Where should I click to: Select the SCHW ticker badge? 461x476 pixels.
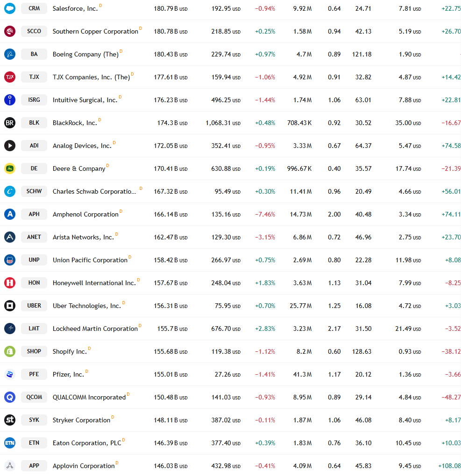[x=34, y=191]
